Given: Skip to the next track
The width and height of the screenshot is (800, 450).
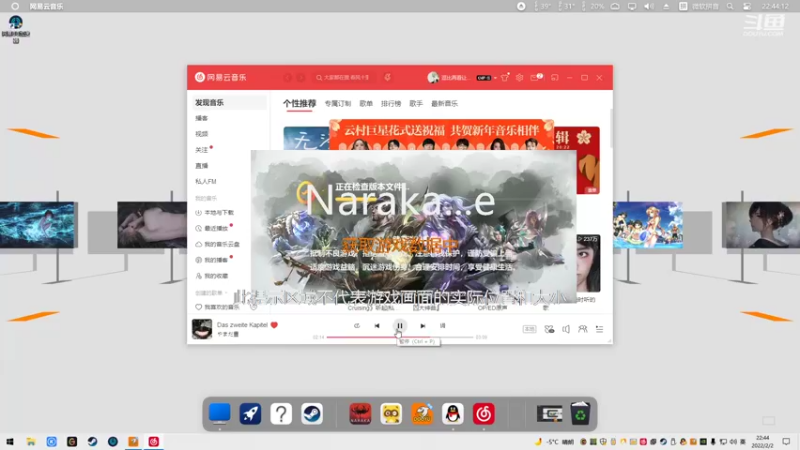Looking at the screenshot, I should [422, 326].
